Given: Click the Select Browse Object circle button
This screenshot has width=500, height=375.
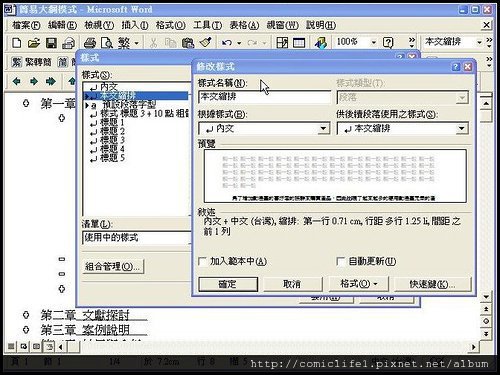Looking at the screenshot, I should [486, 321].
